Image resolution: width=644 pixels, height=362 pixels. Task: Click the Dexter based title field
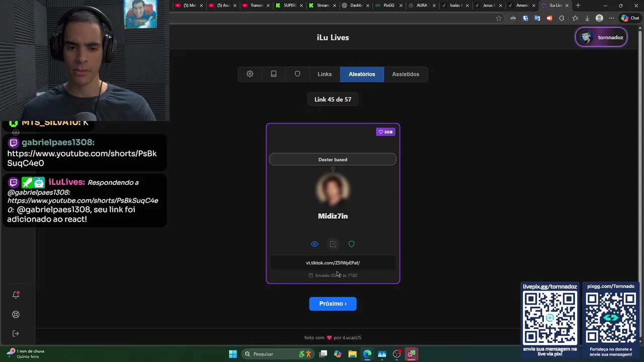point(333,159)
